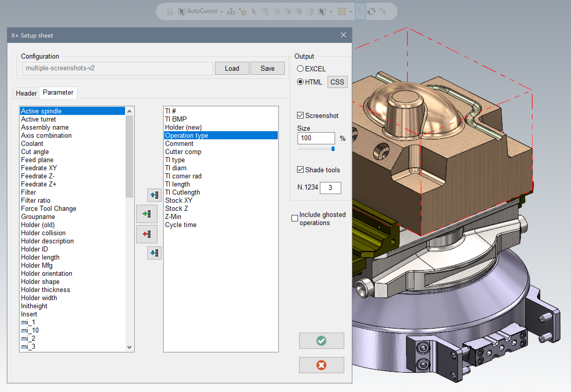Click the Size percent input field
Image resolution: width=571 pixels, height=392 pixels.
tap(316, 138)
